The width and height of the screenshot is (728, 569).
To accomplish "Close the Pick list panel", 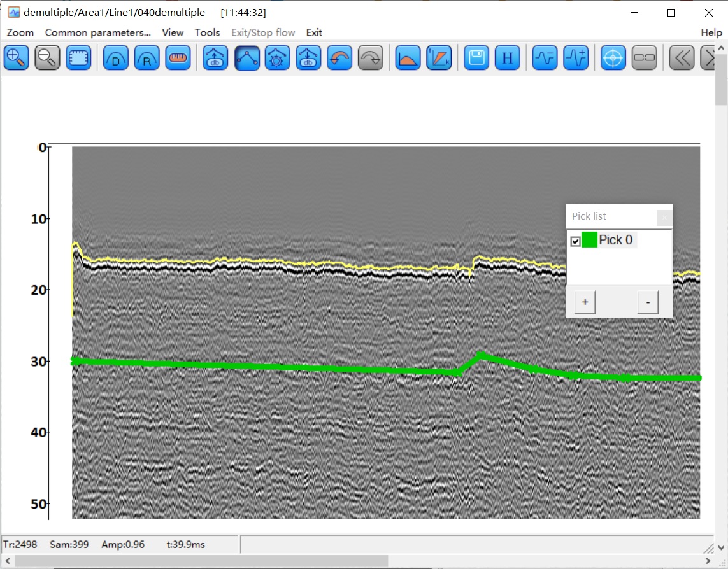I will [x=664, y=217].
